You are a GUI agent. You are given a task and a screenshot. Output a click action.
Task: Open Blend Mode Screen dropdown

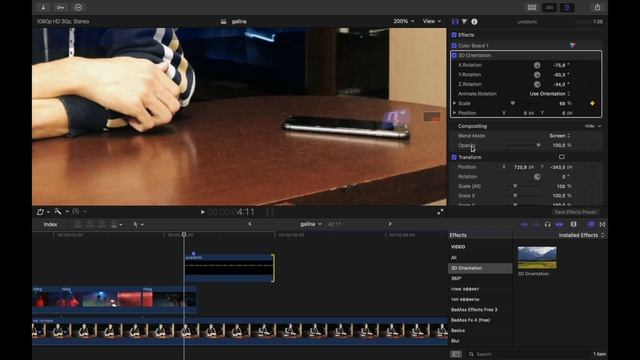click(560, 136)
